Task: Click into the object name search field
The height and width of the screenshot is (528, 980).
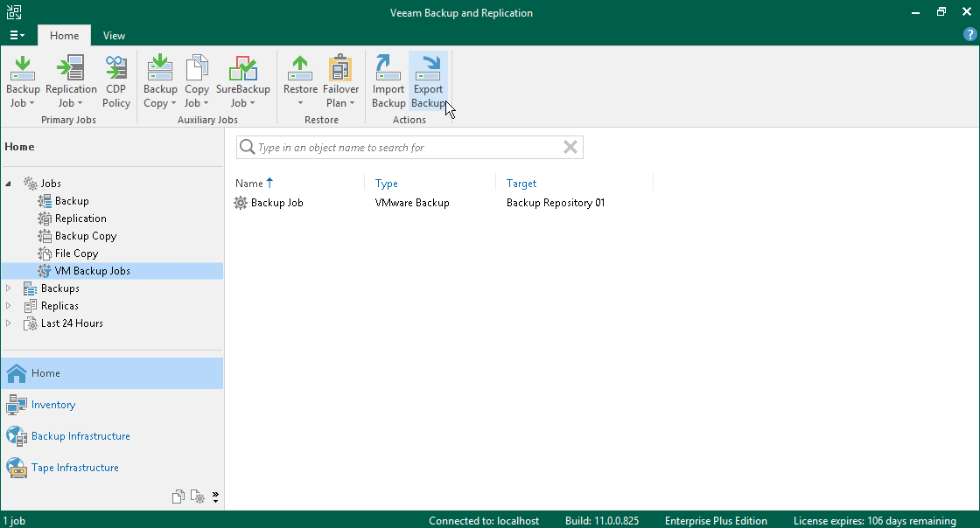Action: pyautogui.click(x=409, y=147)
